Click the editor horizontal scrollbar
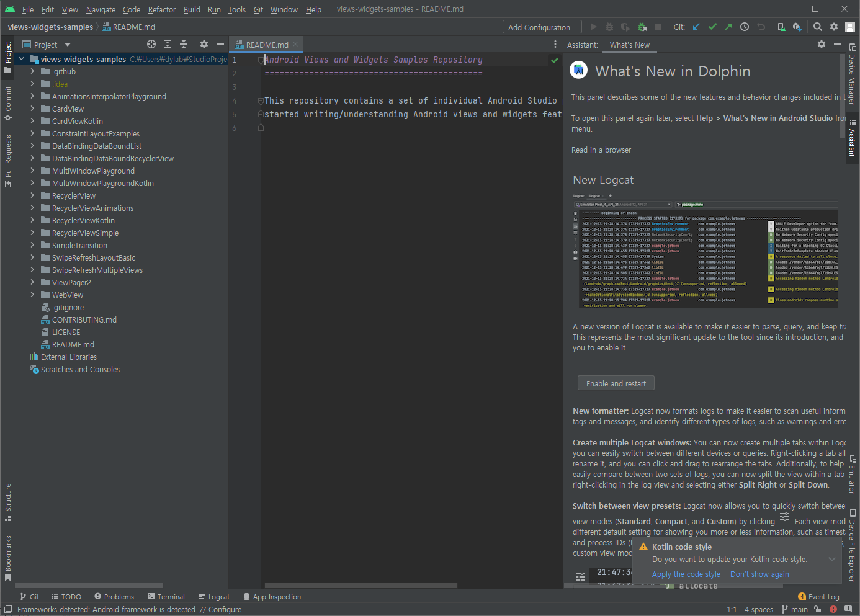Viewport: 860px width, 616px height. point(361,586)
